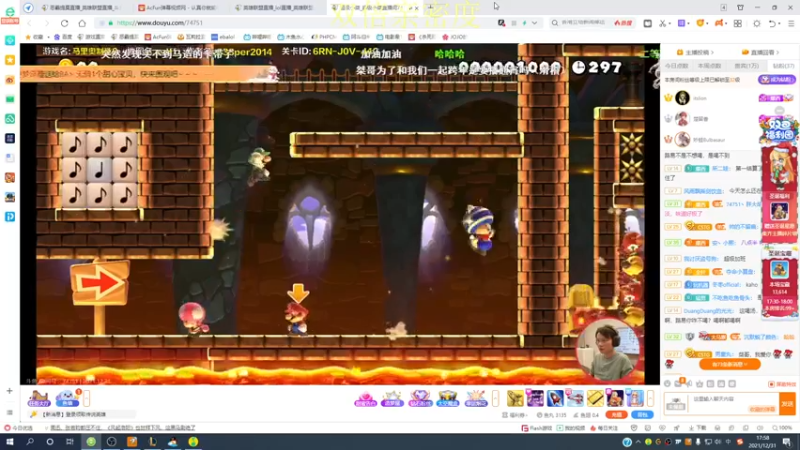The image size is (800, 450).
Task: Open the stream replay link
Action: (761, 52)
